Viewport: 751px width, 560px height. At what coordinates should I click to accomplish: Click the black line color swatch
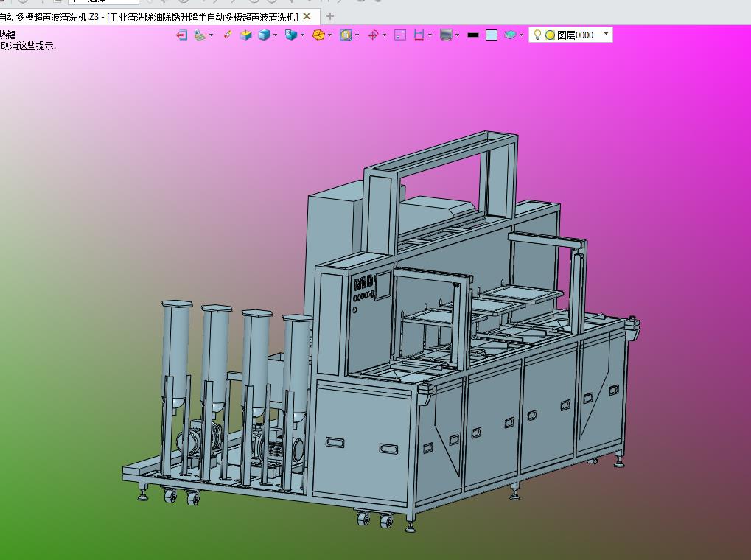point(473,35)
